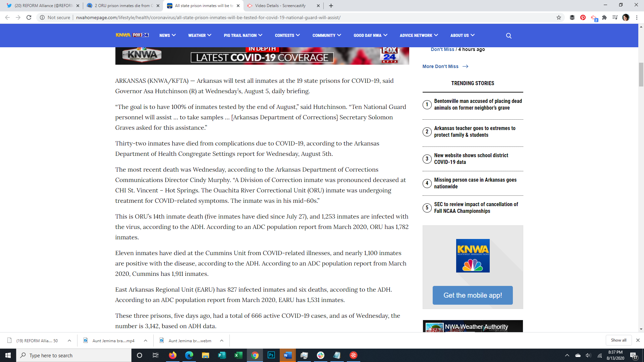Expand the ADVICE NETWORK menu
Viewport: 644px width, 362px height.
[419, 35]
